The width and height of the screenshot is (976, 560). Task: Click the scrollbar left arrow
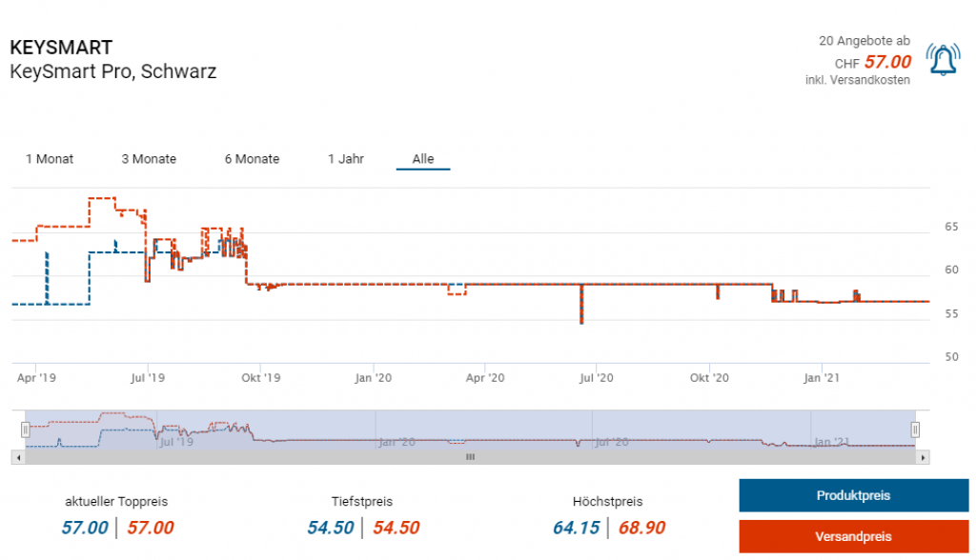(x=18, y=457)
